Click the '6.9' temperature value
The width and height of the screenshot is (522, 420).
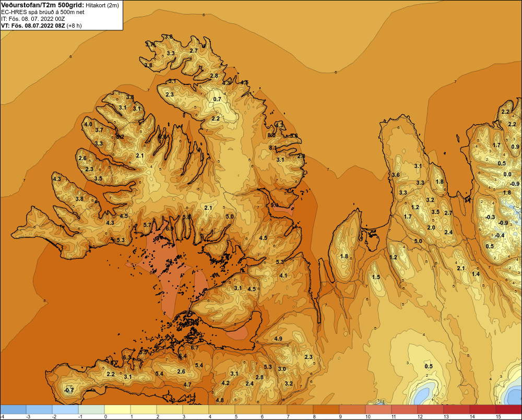tap(170, 229)
